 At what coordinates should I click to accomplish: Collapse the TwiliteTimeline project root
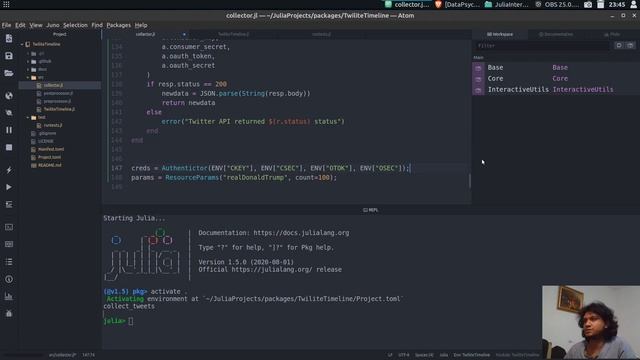tap(22, 44)
